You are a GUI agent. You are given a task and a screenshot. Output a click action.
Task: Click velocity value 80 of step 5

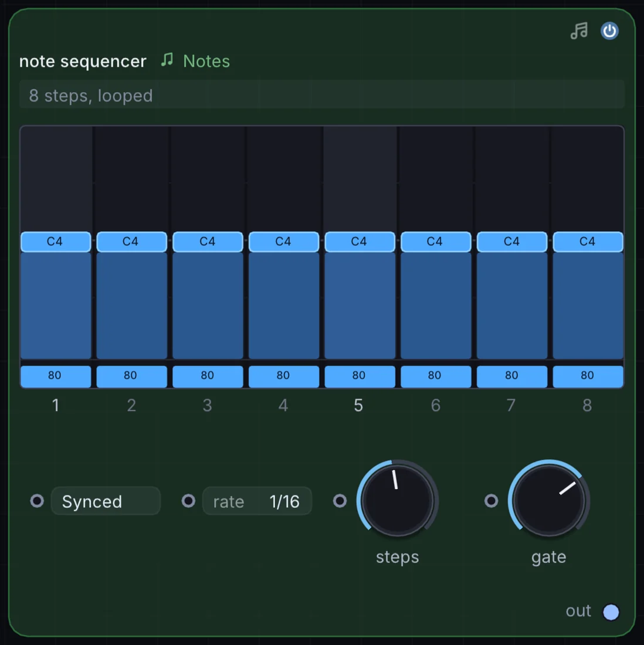360,376
